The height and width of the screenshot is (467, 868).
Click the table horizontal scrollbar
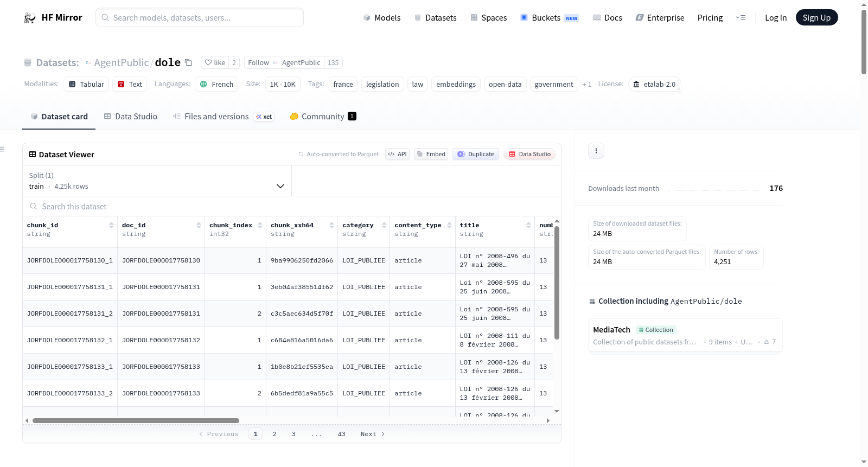tap(136, 420)
